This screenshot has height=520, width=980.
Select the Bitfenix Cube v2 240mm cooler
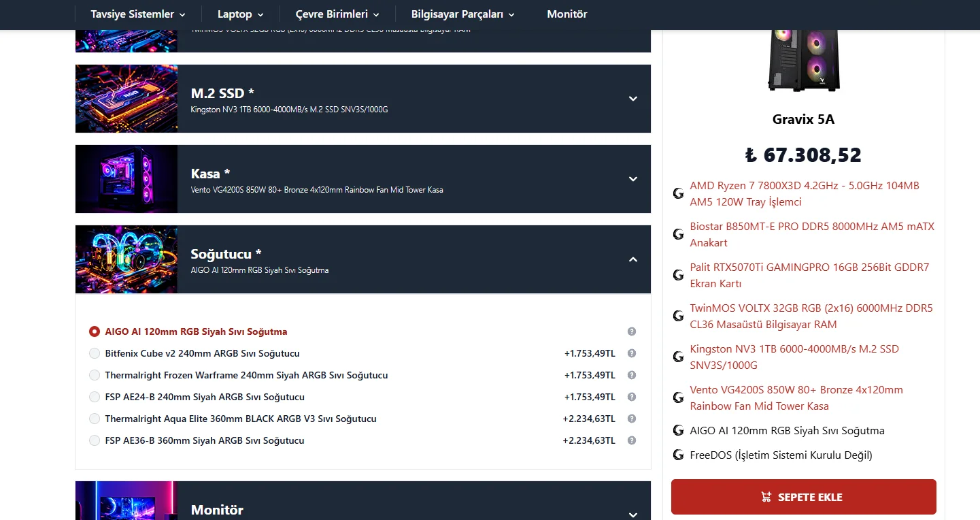(x=94, y=353)
